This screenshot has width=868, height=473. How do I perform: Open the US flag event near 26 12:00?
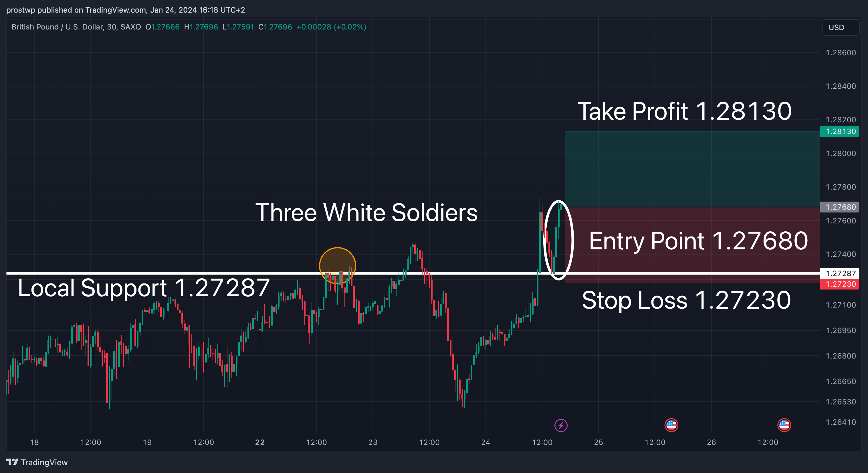tap(784, 425)
